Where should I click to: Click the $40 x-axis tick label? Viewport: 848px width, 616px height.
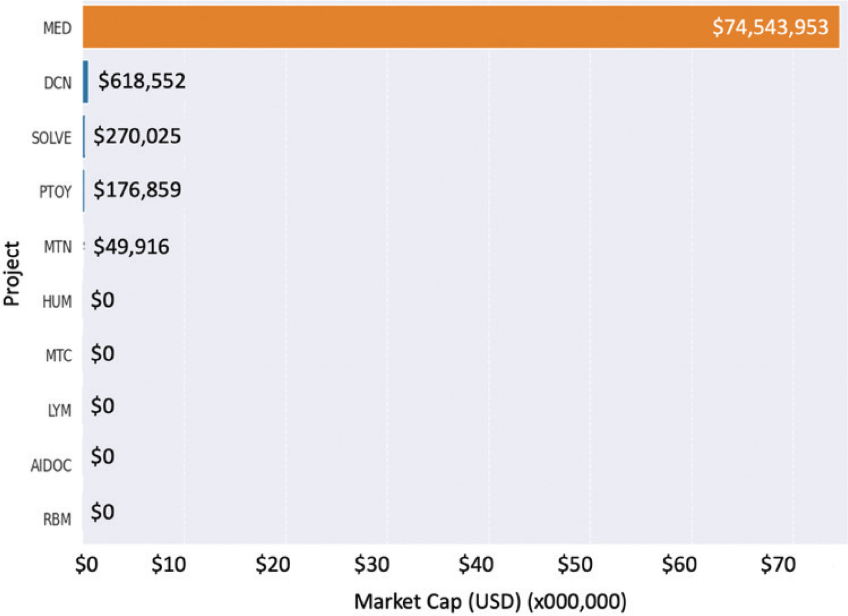[476, 564]
